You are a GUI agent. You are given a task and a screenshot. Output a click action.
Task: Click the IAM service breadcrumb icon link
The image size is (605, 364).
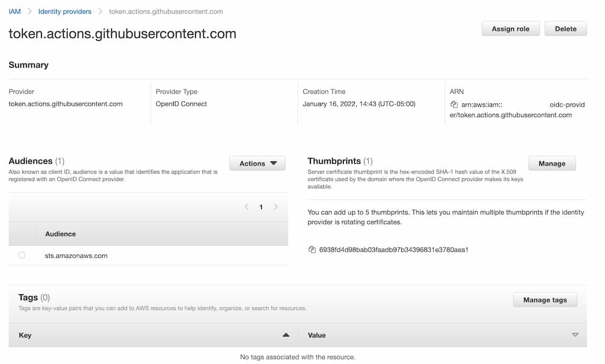coord(14,11)
